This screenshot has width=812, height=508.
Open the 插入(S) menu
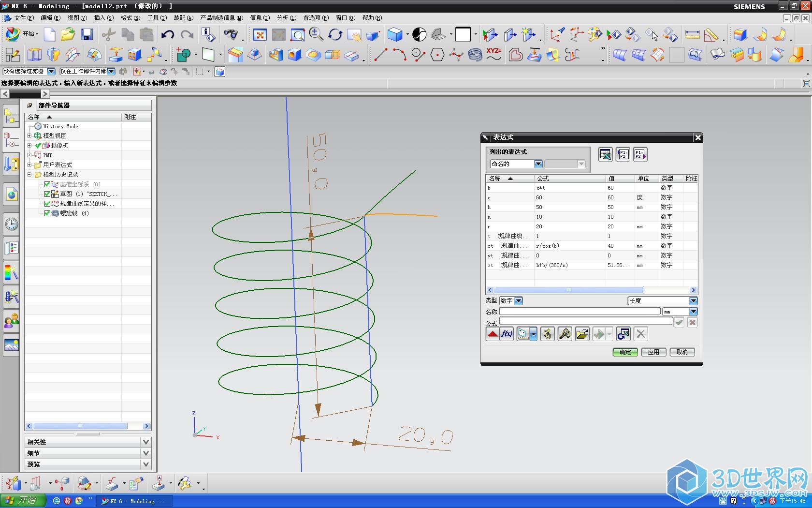[103, 18]
